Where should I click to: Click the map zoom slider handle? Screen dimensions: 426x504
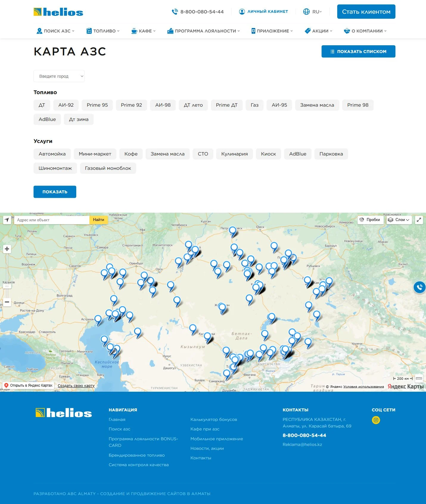tap(7, 286)
